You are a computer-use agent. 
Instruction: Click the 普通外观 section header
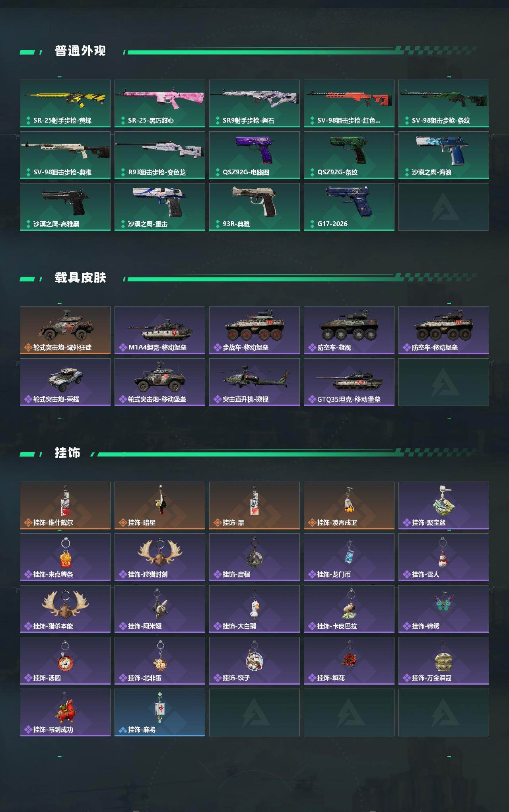pos(80,51)
